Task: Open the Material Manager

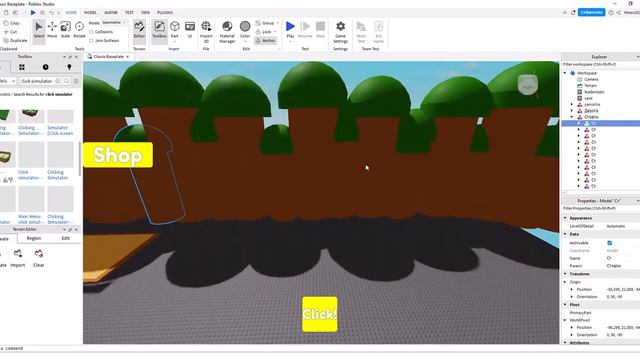Action: tap(227, 32)
